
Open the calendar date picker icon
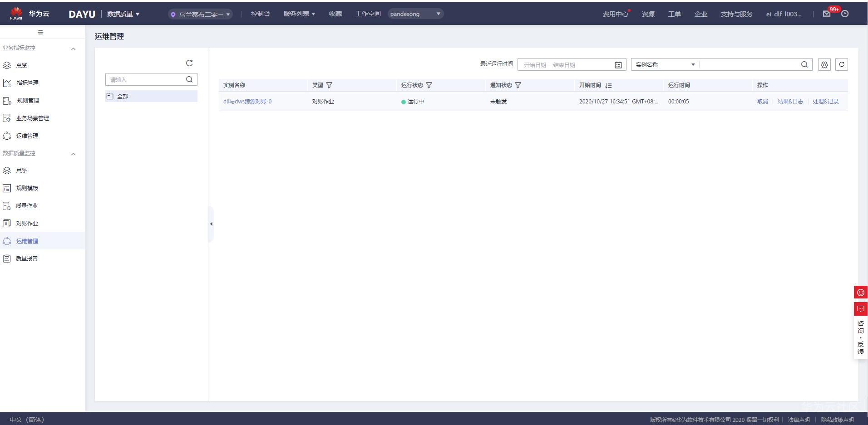[x=618, y=65]
